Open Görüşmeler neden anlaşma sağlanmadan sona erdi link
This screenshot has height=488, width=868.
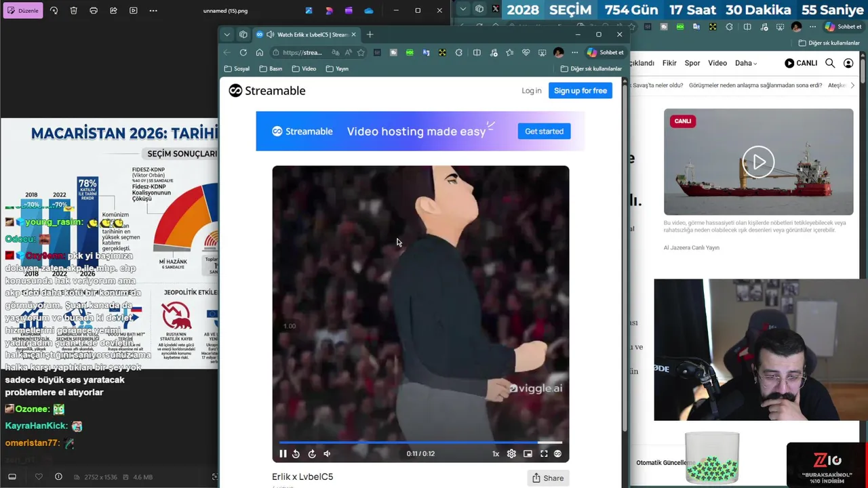[755, 85]
